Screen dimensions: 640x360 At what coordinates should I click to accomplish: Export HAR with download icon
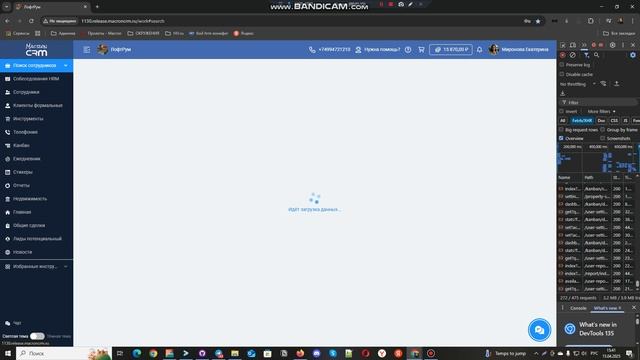click(x=562, y=93)
